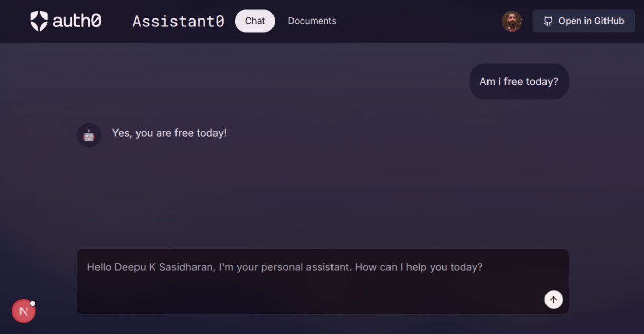Click the white dot on Next.js badge
Viewport: 644px width, 334px height.
click(x=33, y=303)
